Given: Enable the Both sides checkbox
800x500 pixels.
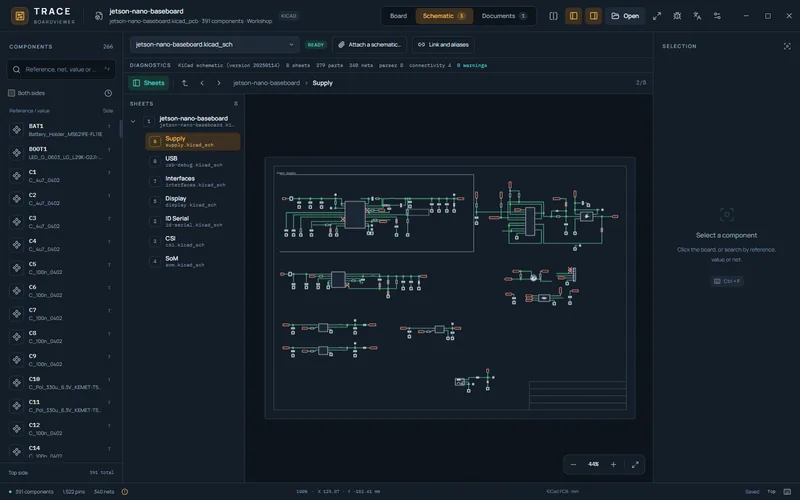Looking at the screenshot, I should pos(11,93).
